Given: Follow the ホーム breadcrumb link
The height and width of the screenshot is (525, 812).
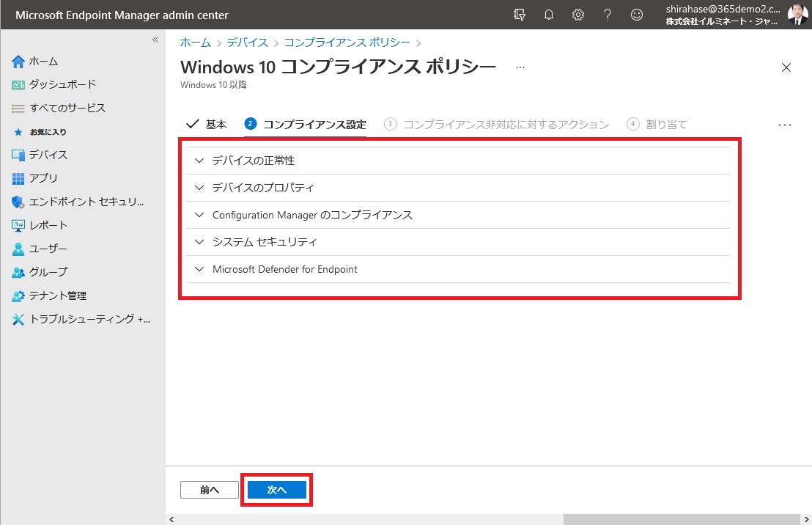Looking at the screenshot, I should 195,43.
